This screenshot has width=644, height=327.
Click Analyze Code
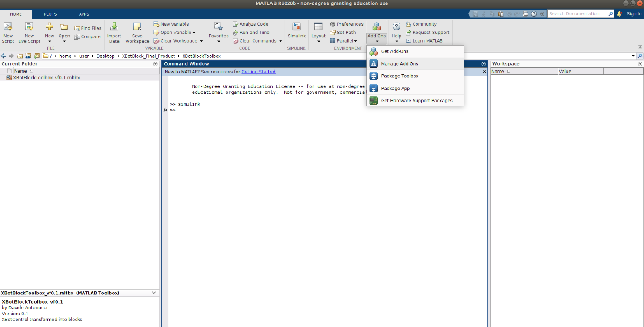250,24
